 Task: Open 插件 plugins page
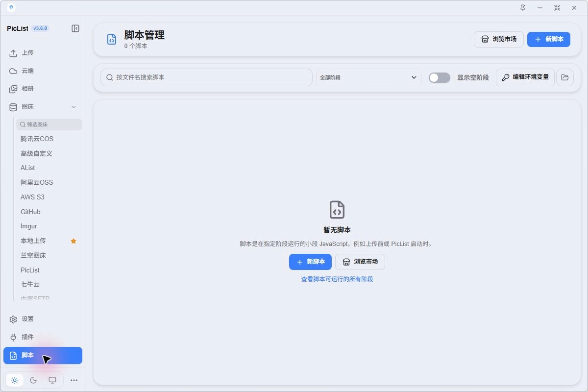43,337
